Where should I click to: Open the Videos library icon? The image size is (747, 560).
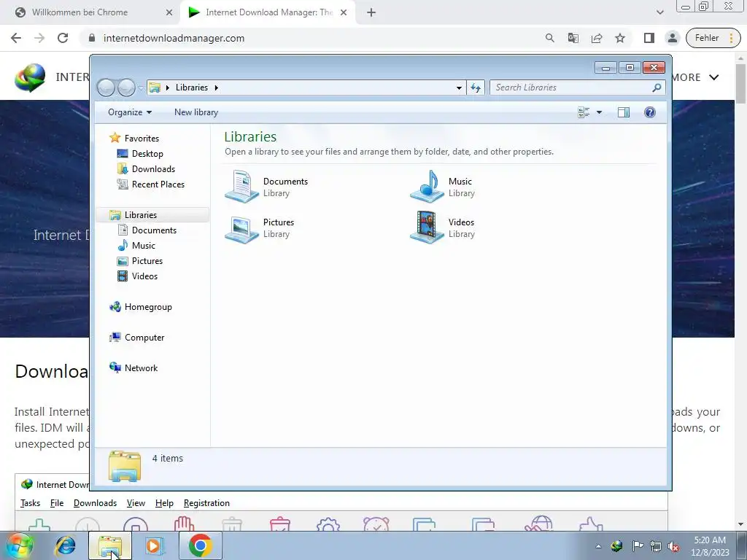(427, 227)
